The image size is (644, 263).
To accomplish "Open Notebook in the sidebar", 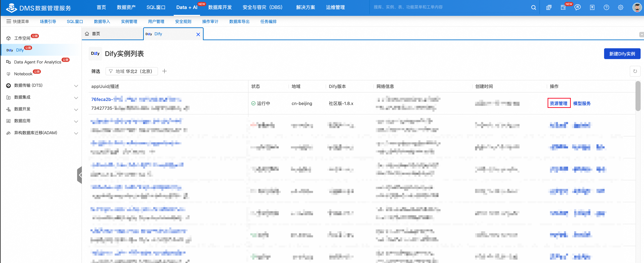I will [23, 74].
